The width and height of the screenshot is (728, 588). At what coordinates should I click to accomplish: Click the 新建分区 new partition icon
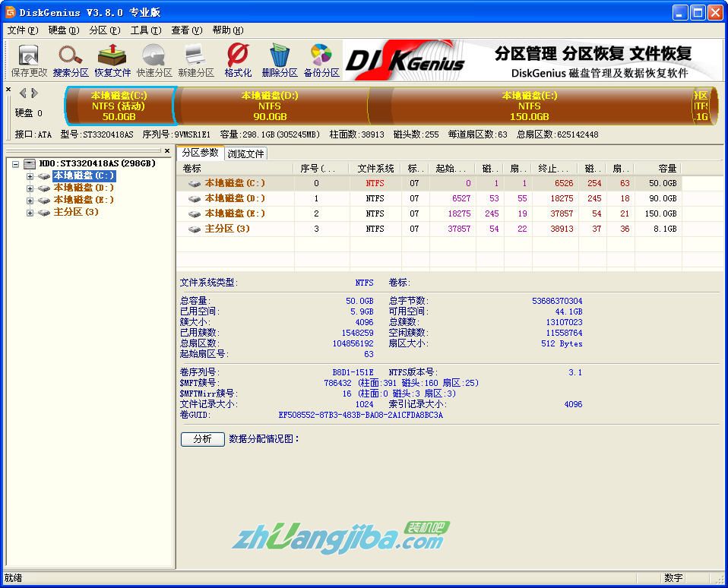click(196, 61)
